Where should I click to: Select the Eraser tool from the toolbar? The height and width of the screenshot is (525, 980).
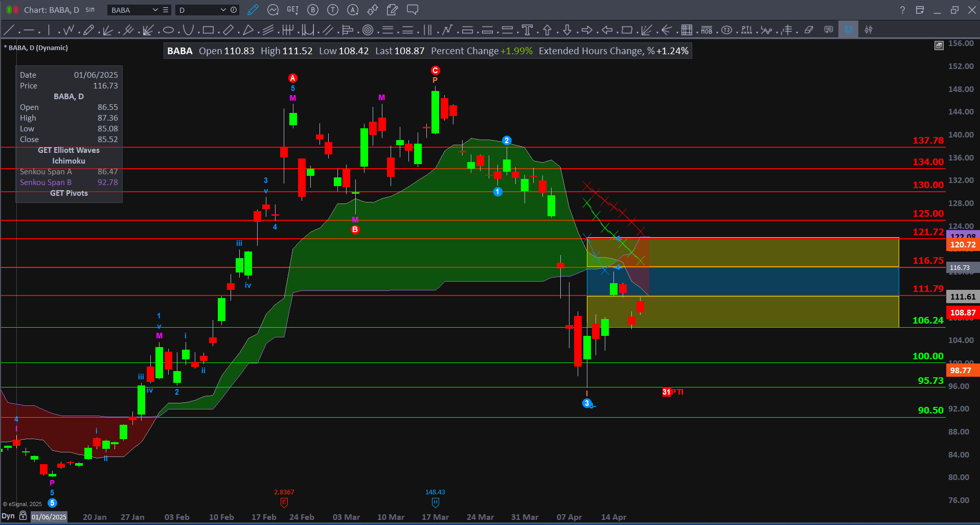(808, 29)
